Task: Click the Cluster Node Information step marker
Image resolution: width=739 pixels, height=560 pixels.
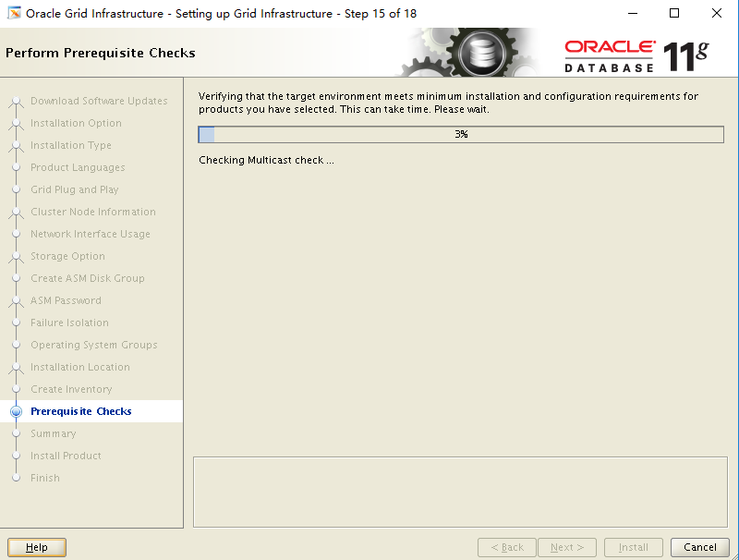Action: [x=16, y=212]
